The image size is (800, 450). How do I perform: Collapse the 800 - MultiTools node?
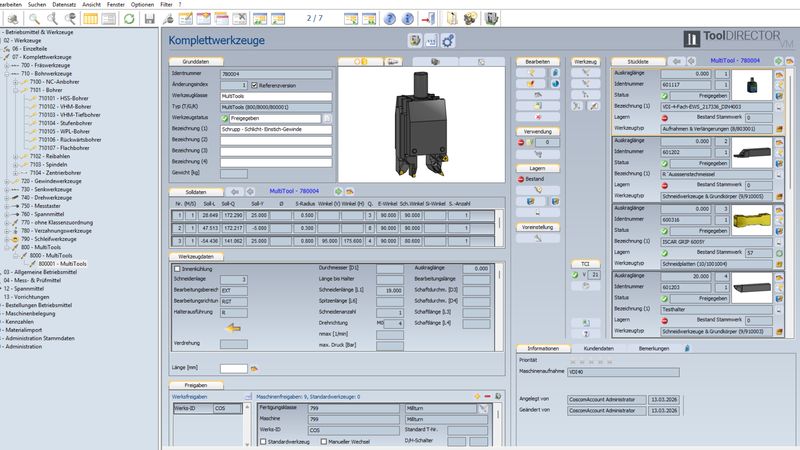pos(7,247)
